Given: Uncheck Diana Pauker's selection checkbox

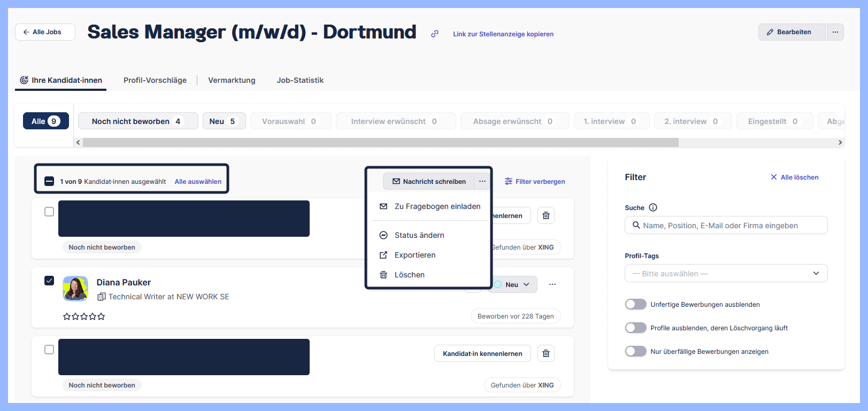Looking at the screenshot, I should pos(49,281).
